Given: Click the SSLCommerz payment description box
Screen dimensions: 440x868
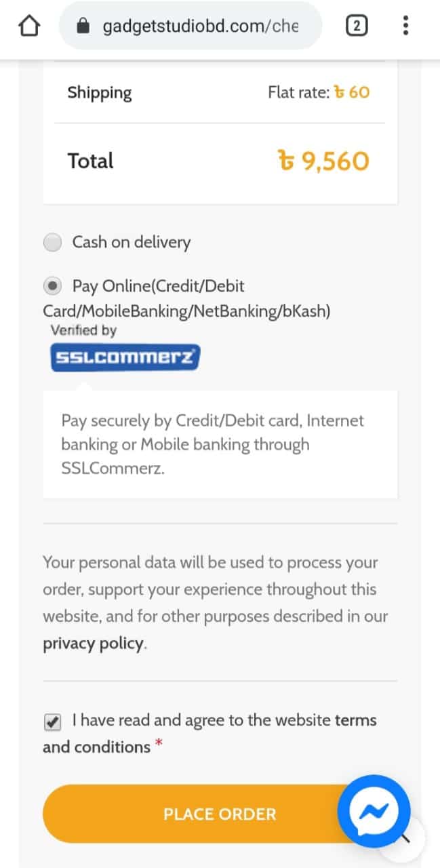Looking at the screenshot, I should point(220,444).
